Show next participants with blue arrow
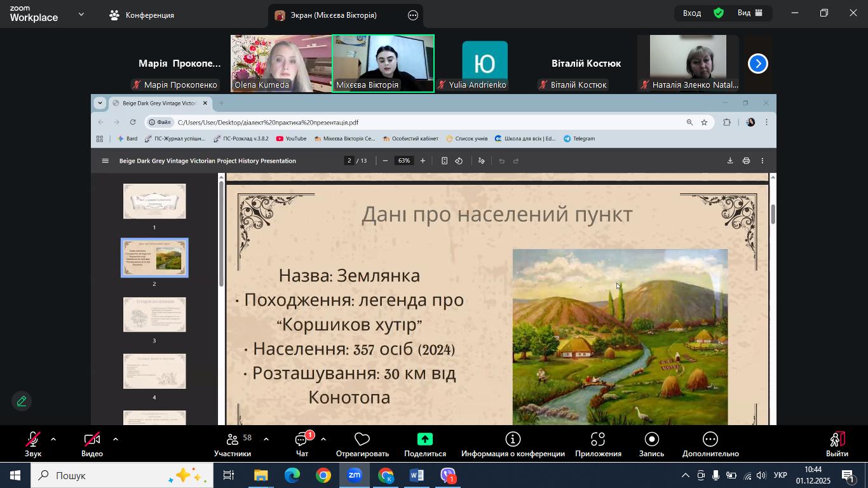868x488 pixels. coord(757,64)
